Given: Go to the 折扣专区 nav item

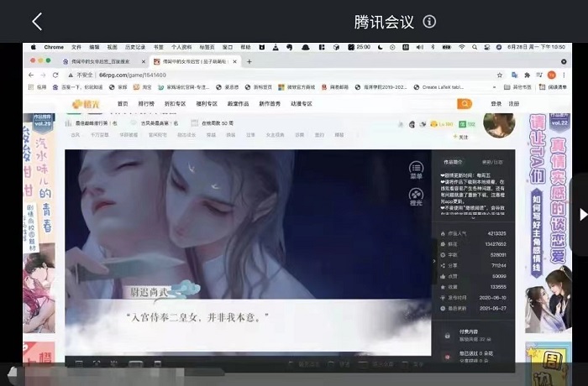Looking at the screenshot, I should click(175, 104).
